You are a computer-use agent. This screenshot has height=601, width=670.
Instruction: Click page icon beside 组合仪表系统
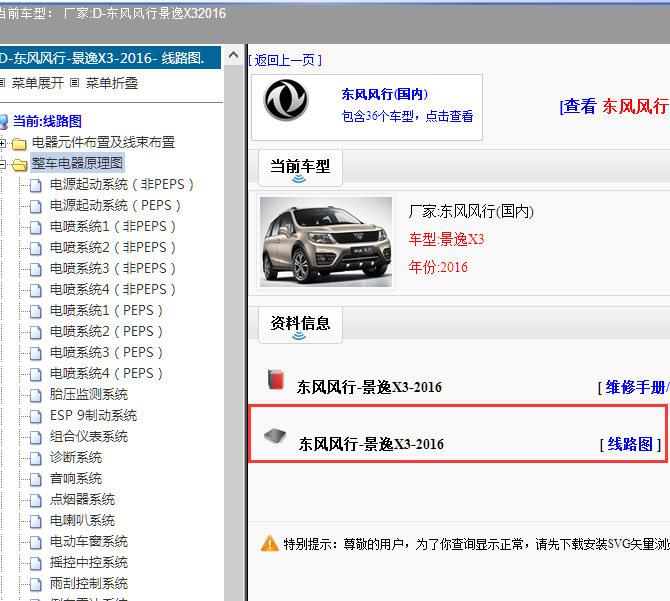pos(35,437)
